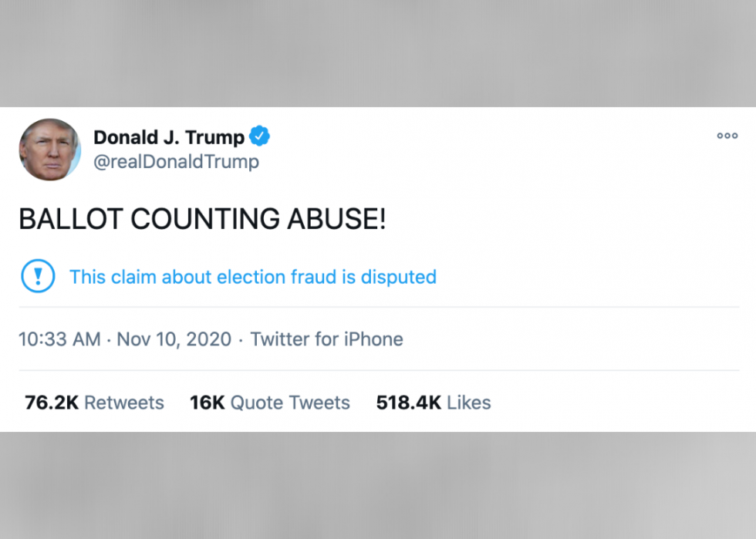Click the Likes label text
The width and height of the screenshot is (756, 539).
click(x=469, y=403)
